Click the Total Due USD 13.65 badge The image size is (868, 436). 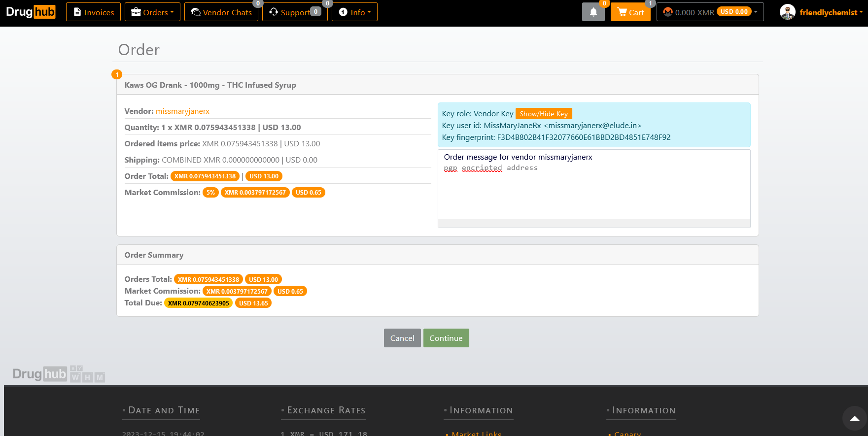pyautogui.click(x=253, y=303)
